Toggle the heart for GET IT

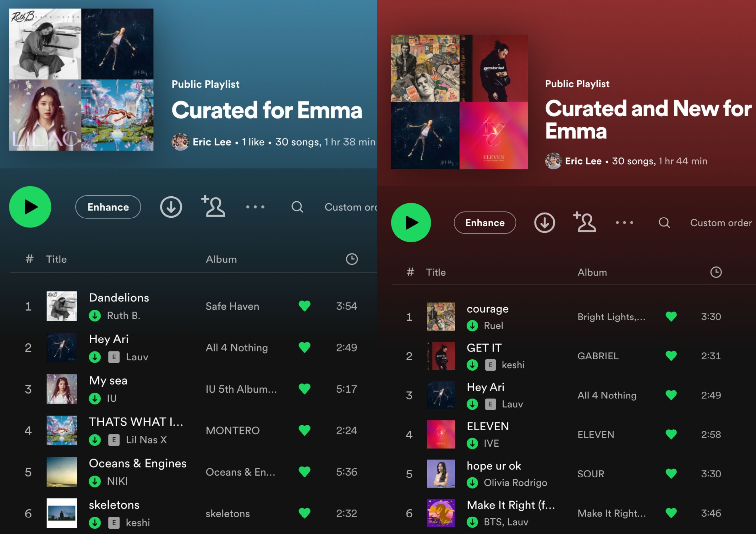[671, 356]
